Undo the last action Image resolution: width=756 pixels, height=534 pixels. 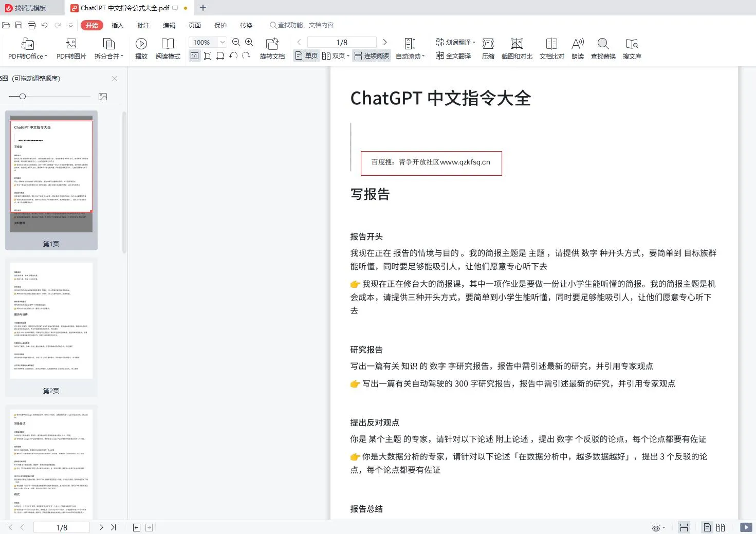(x=45, y=25)
